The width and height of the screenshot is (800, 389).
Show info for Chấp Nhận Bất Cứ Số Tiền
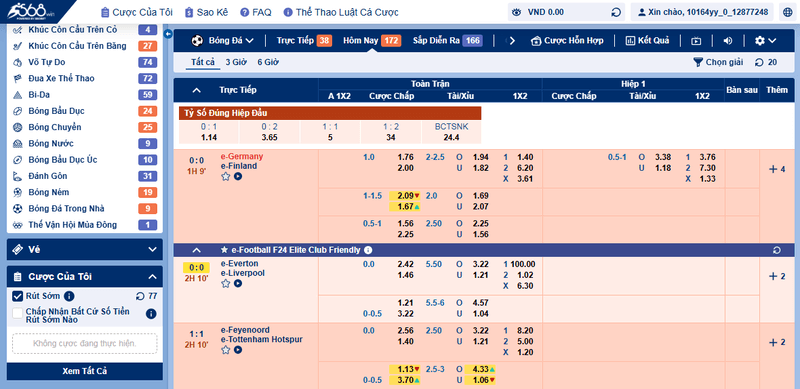151,314
